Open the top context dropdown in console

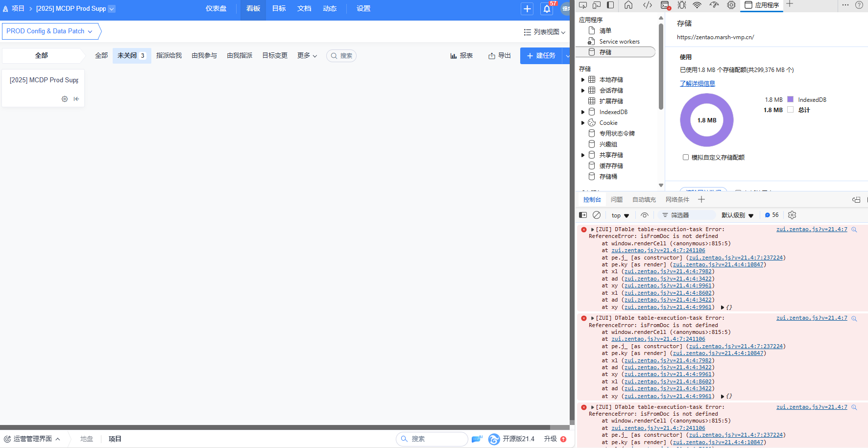point(620,215)
